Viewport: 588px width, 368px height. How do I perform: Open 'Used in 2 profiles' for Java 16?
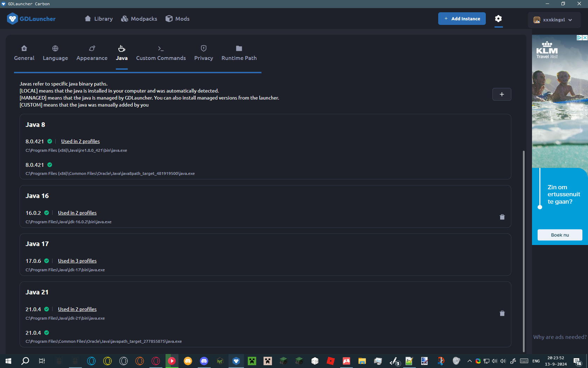coord(77,213)
